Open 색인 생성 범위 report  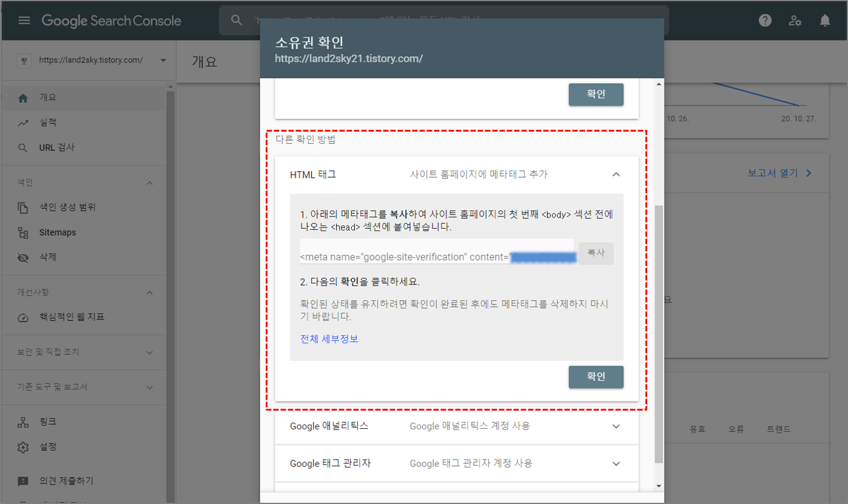tap(84, 207)
